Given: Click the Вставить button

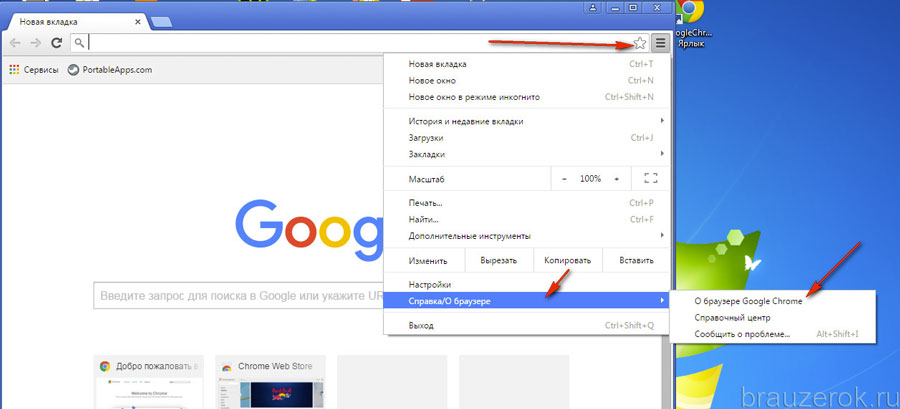Looking at the screenshot, I should pos(637,260).
